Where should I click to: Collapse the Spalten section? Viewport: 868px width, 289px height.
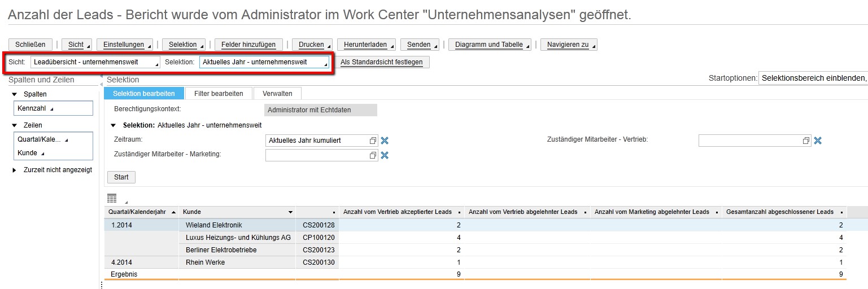click(15, 94)
